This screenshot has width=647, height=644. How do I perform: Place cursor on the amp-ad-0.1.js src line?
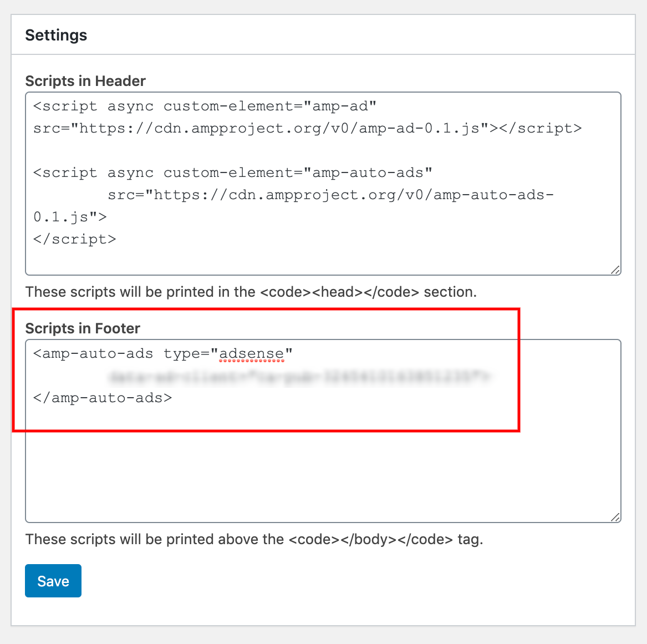click(x=307, y=128)
